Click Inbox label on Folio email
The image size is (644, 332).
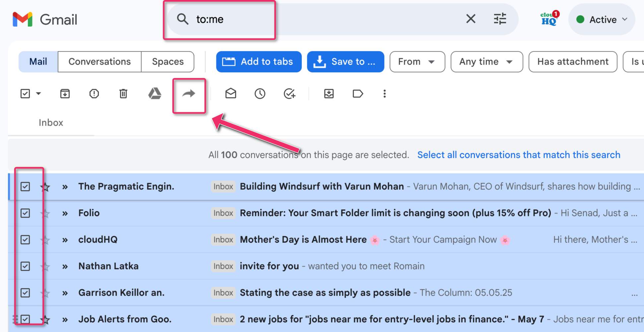pos(223,213)
